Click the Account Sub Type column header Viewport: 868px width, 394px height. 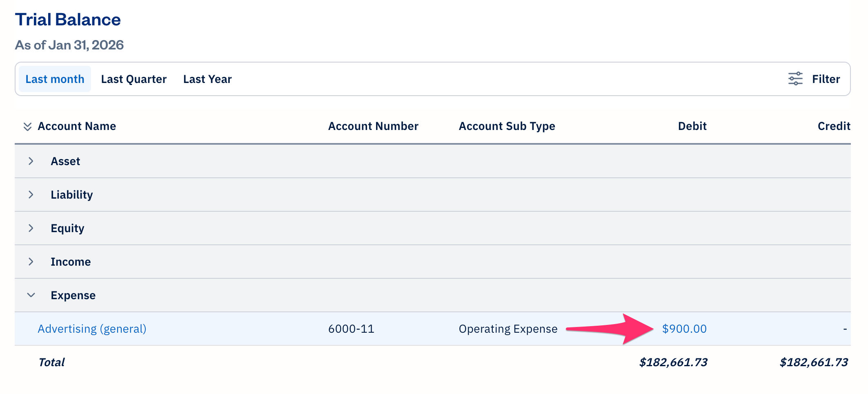(507, 126)
